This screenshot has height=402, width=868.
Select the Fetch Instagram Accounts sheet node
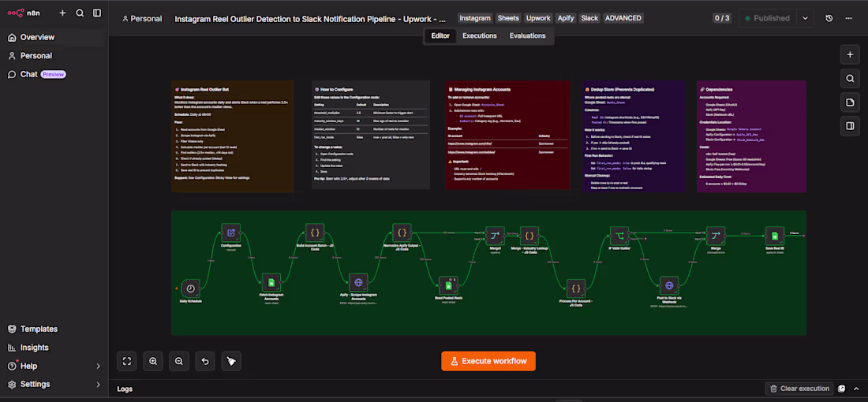271,282
